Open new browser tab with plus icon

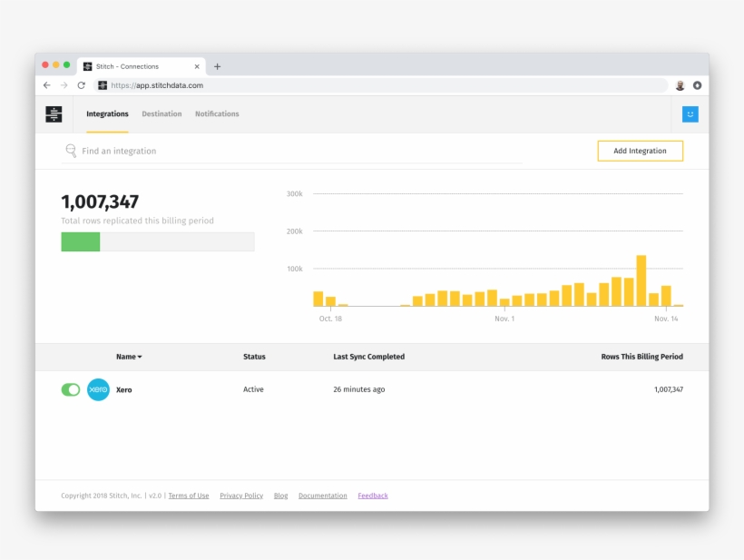(217, 66)
